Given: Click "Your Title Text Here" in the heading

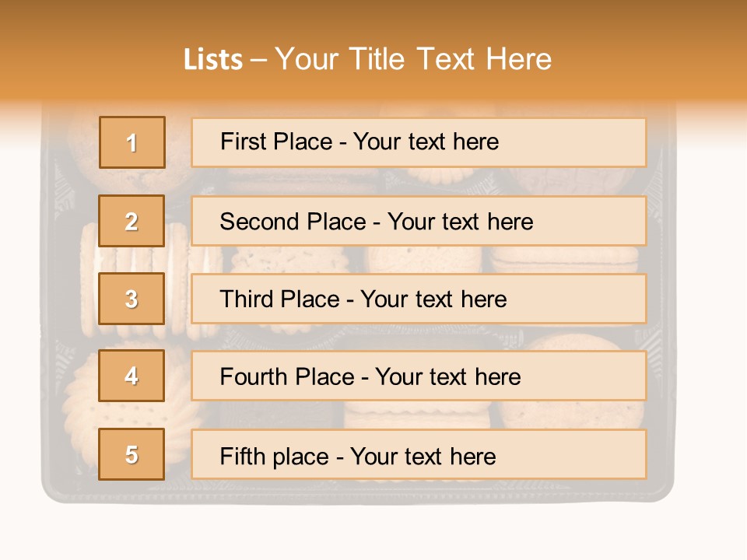Looking at the screenshot, I should [413, 59].
